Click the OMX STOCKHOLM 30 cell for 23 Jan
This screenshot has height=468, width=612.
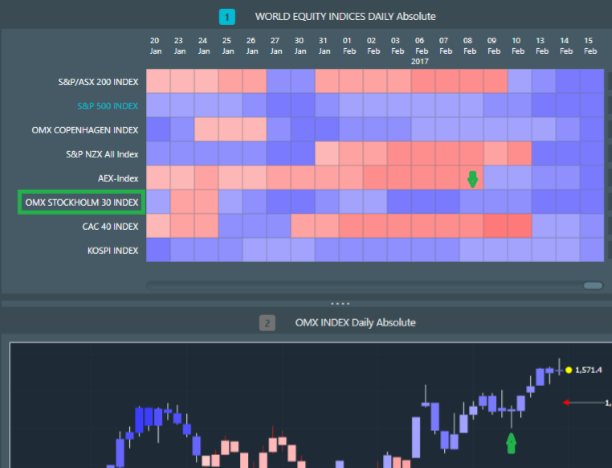[182, 202]
